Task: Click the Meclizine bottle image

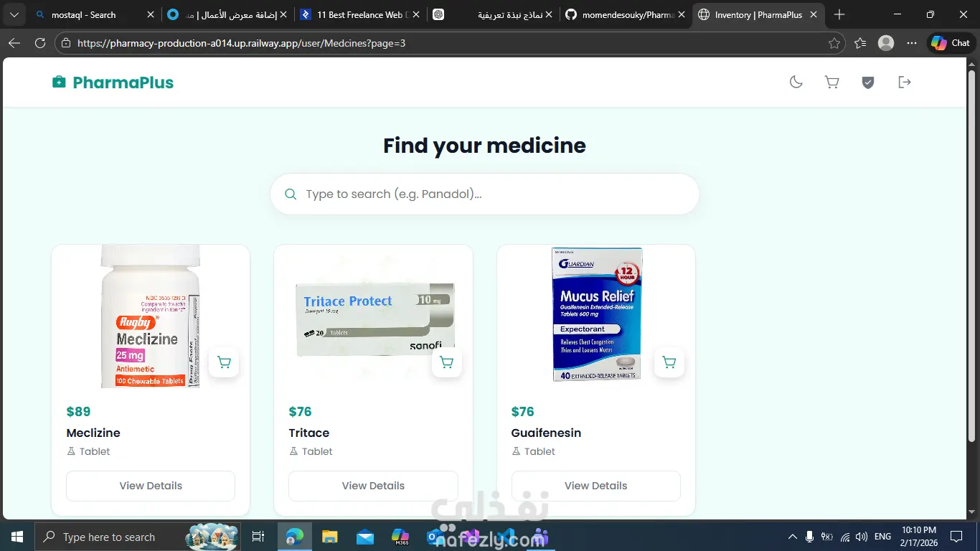Action: pyautogui.click(x=151, y=316)
